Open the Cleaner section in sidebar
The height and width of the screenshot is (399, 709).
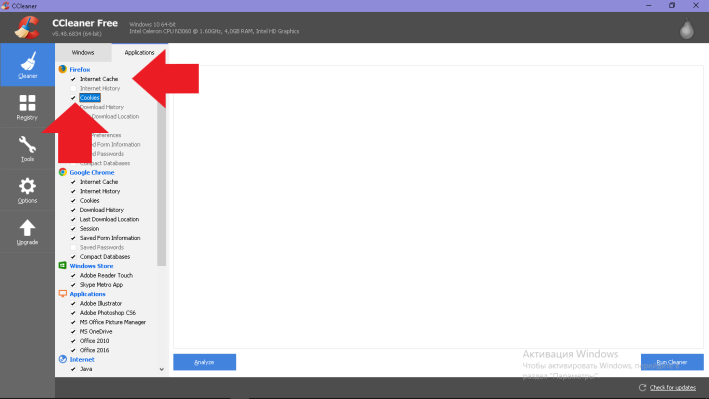point(28,65)
